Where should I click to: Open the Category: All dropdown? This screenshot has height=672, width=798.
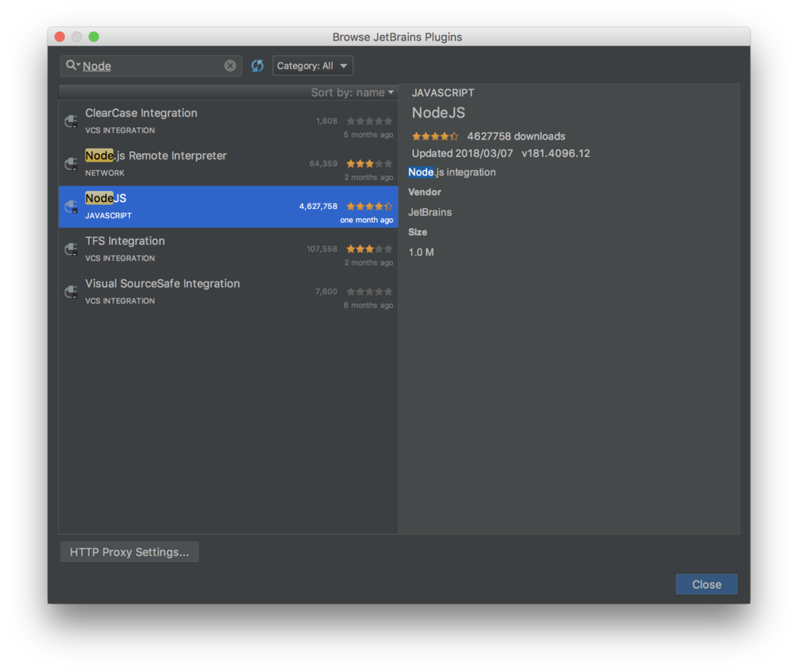312,65
